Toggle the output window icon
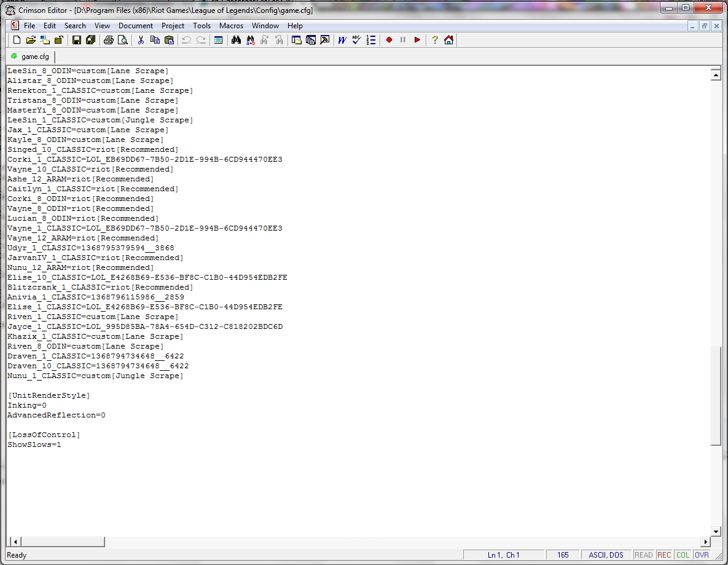 (311, 40)
